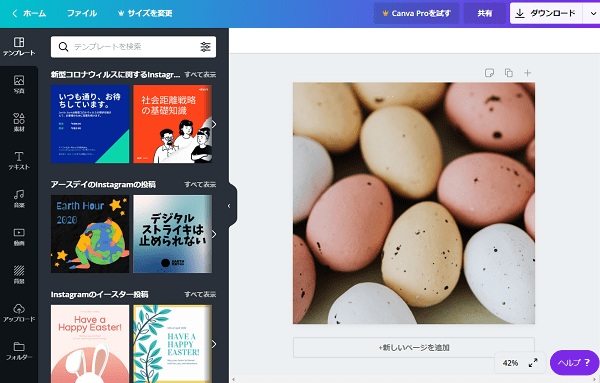
Task: Click the eggs photo on canvas
Action: [x=414, y=203]
